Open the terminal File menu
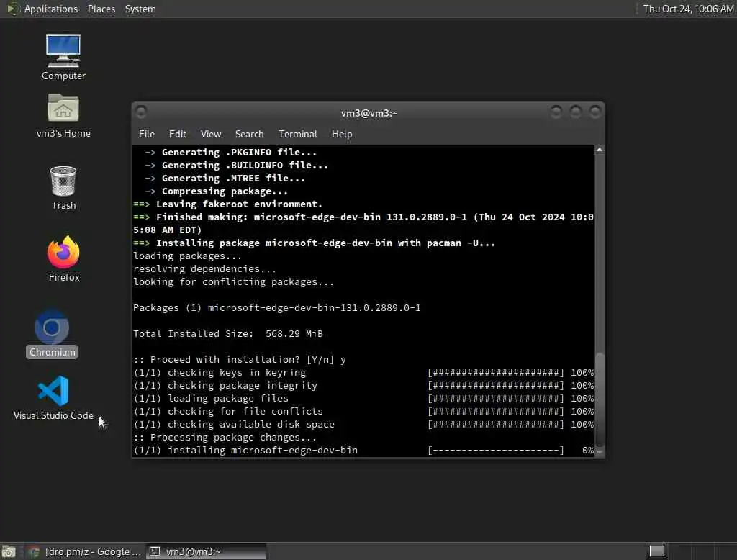Viewport: 737px width, 560px height. tap(147, 134)
